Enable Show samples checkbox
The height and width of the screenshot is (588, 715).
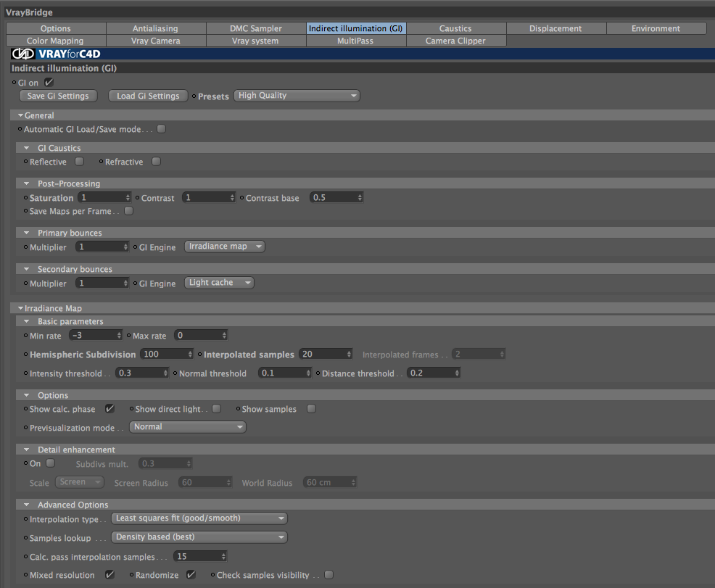coord(311,408)
